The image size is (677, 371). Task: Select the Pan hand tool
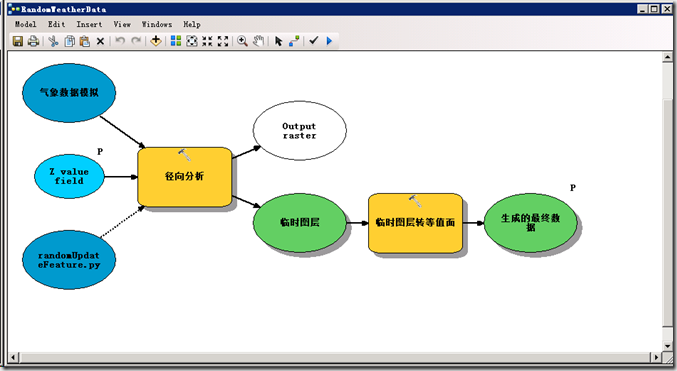coord(258,41)
